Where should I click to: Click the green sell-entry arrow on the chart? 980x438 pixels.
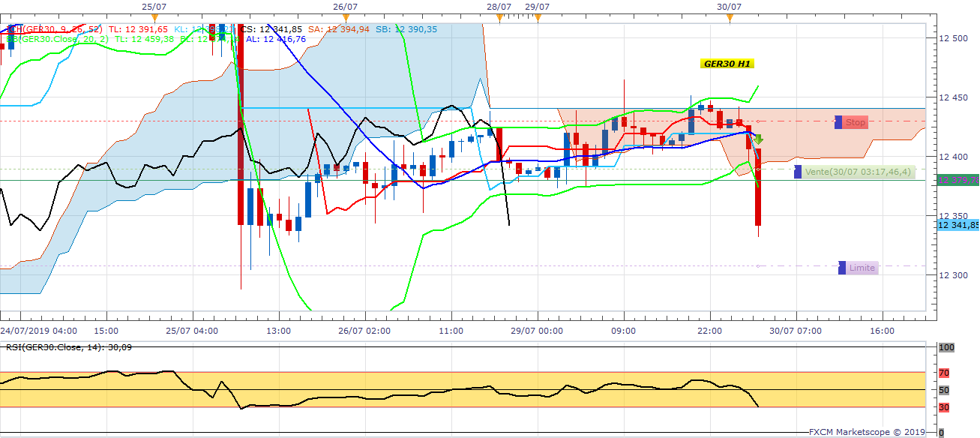pos(758,139)
